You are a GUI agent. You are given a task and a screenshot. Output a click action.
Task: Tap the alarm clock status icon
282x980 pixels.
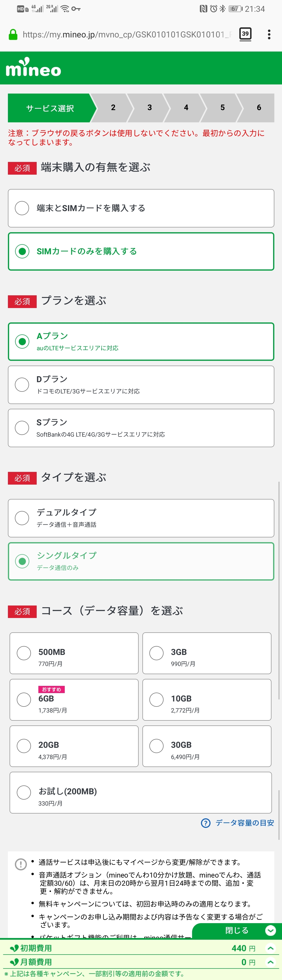pyautogui.click(x=213, y=9)
